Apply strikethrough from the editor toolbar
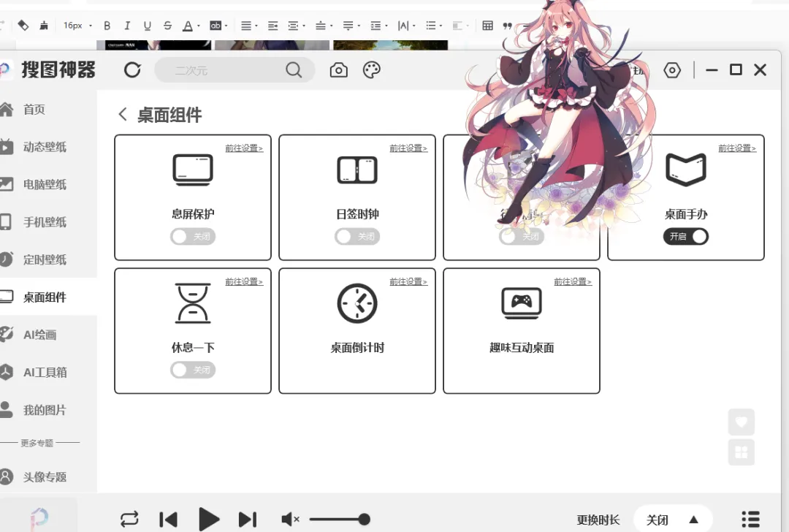Image resolution: width=789 pixels, height=532 pixels. [x=167, y=26]
